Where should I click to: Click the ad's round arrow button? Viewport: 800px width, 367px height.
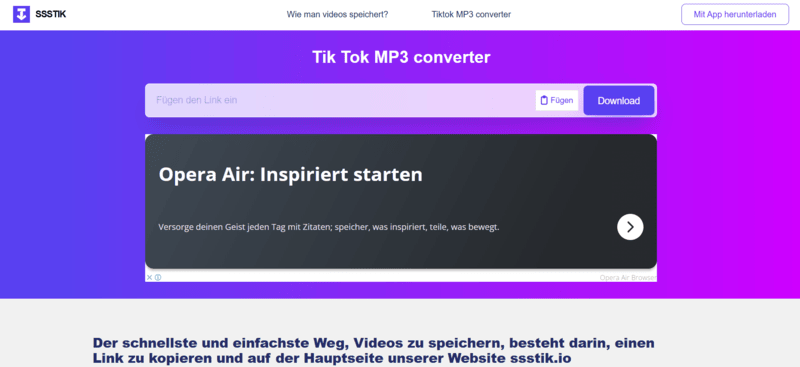pos(630,227)
